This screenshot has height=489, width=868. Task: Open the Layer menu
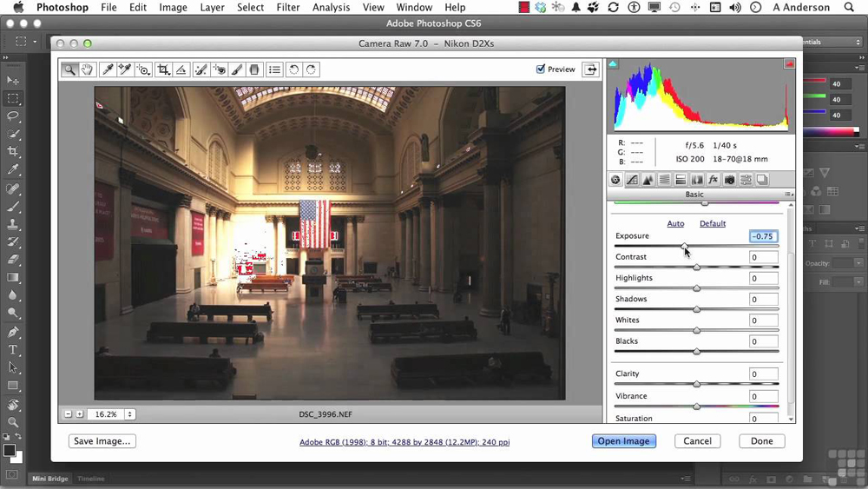[212, 8]
